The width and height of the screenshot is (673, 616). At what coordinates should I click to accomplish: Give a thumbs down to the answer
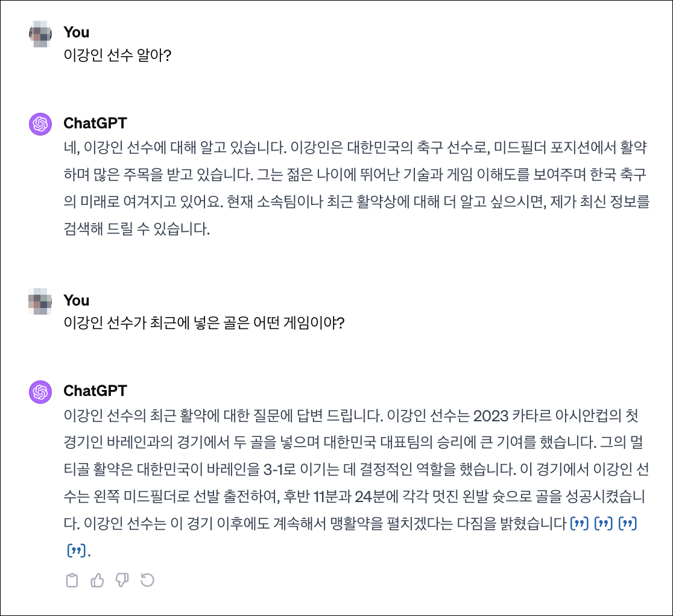(x=122, y=580)
